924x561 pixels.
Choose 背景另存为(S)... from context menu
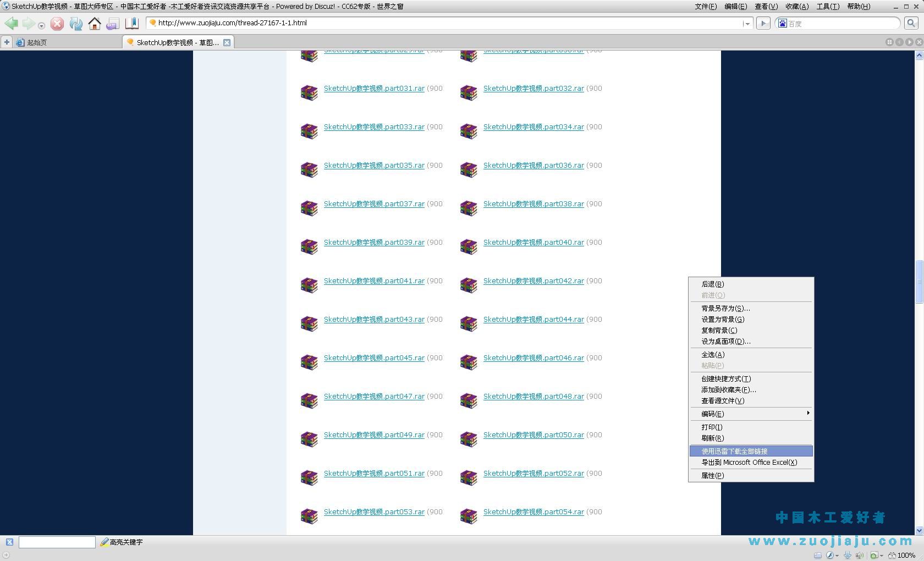pyautogui.click(x=751, y=309)
